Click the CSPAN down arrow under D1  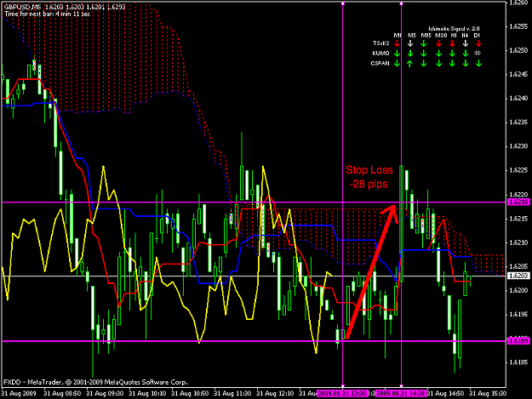click(x=478, y=64)
